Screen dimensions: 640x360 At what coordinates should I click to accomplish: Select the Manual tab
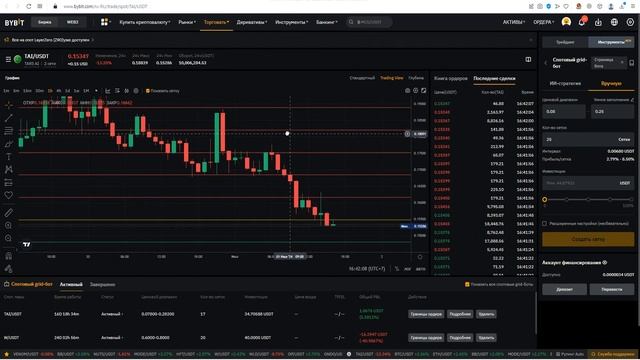611,83
